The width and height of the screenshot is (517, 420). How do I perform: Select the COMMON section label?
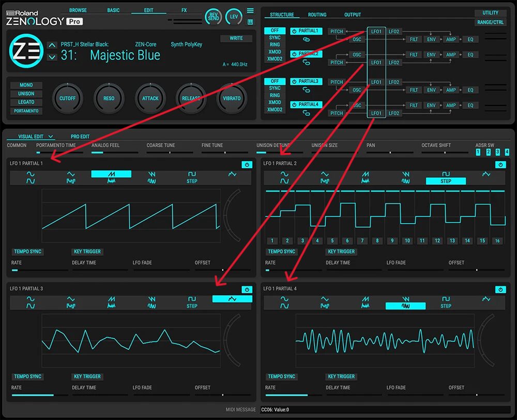[17, 145]
